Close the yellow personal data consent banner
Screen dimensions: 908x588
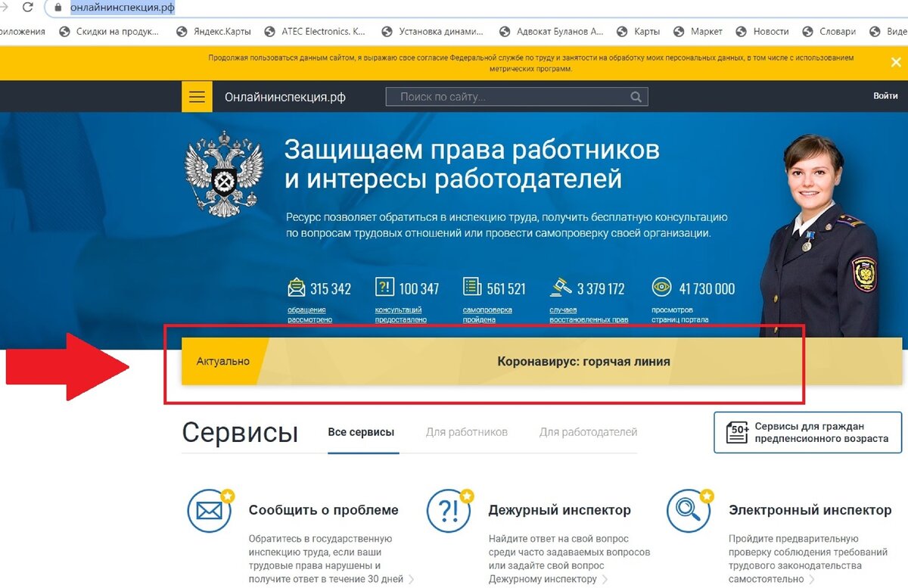[x=896, y=63]
